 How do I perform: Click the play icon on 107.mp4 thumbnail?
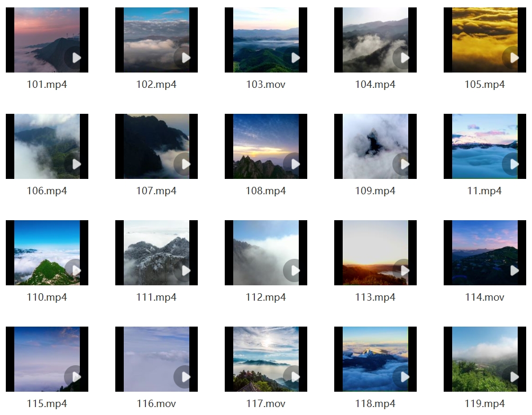point(185,165)
